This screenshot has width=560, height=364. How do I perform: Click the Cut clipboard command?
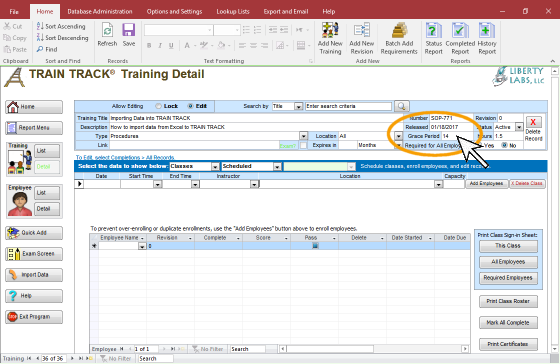13,26
